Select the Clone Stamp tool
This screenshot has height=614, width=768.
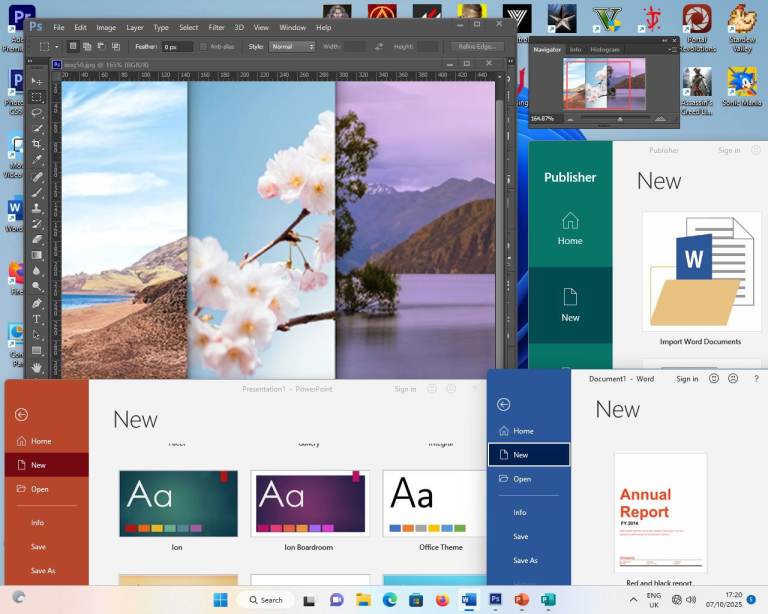click(37, 208)
